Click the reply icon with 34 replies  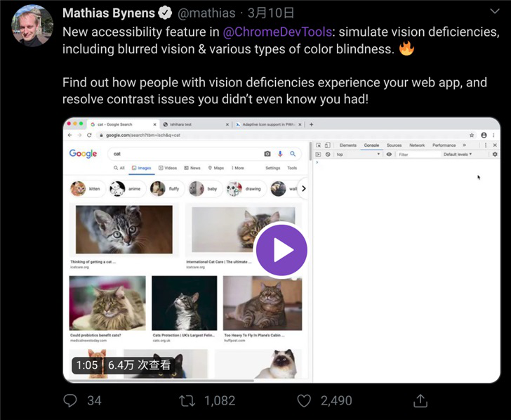(x=70, y=400)
